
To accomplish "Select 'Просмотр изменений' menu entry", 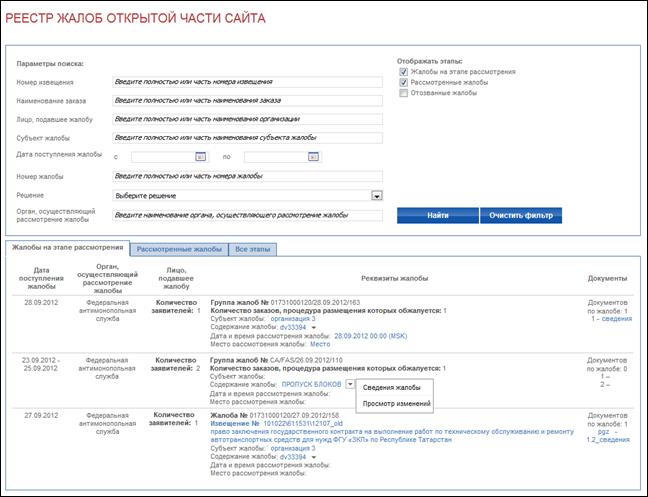I will tap(396, 404).
